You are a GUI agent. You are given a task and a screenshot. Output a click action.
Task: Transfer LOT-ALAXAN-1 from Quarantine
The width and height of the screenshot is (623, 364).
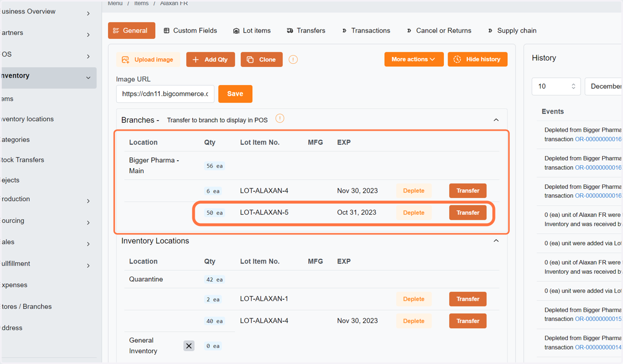(x=468, y=299)
